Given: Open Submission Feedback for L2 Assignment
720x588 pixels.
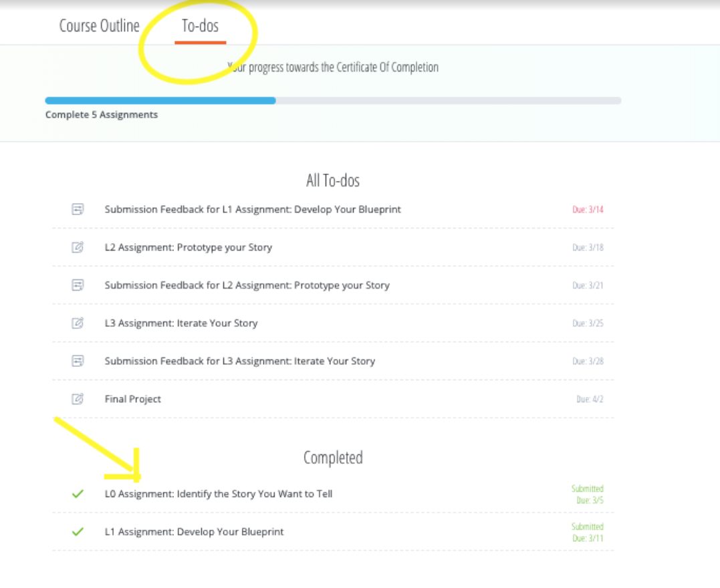Looking at the screenshot, I should pyautogui.click(x=247, y=285).
